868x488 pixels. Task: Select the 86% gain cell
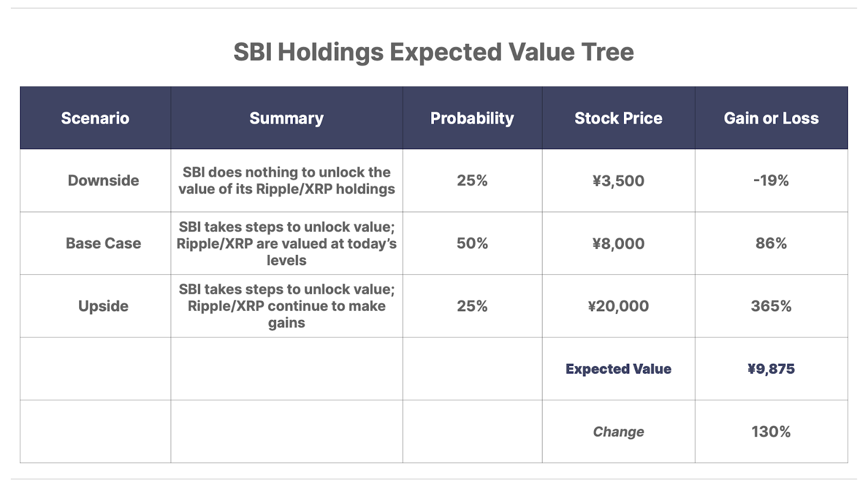(x=771, y=243)
